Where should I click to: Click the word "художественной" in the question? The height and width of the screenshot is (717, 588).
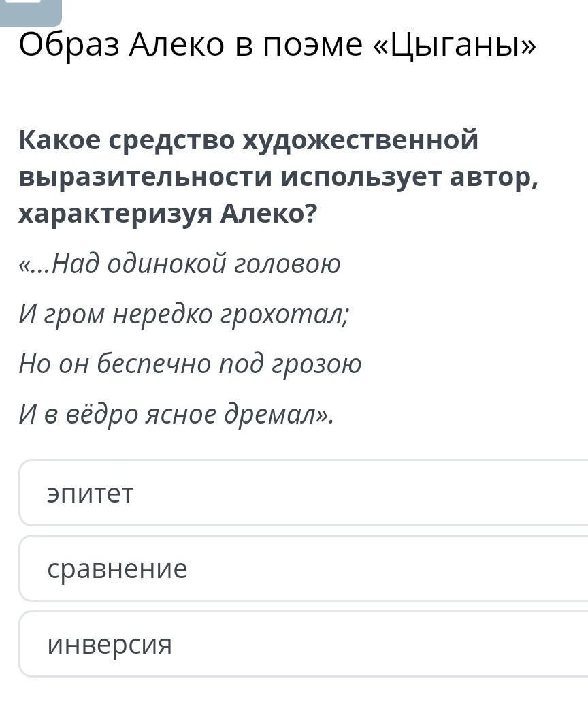click(361, 140)
